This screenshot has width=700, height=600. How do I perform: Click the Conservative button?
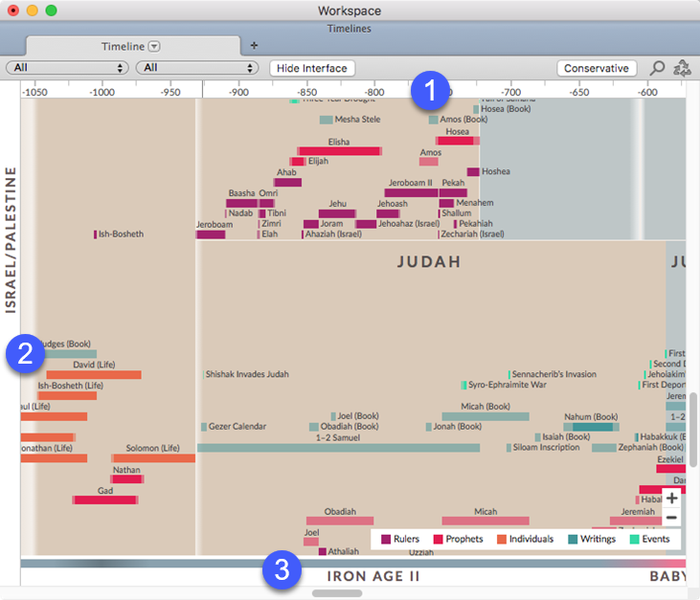[x=596, y=68]
